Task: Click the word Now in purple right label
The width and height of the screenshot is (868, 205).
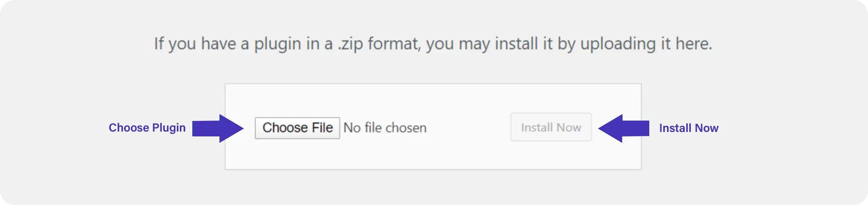Action: [x=707, y=128]
